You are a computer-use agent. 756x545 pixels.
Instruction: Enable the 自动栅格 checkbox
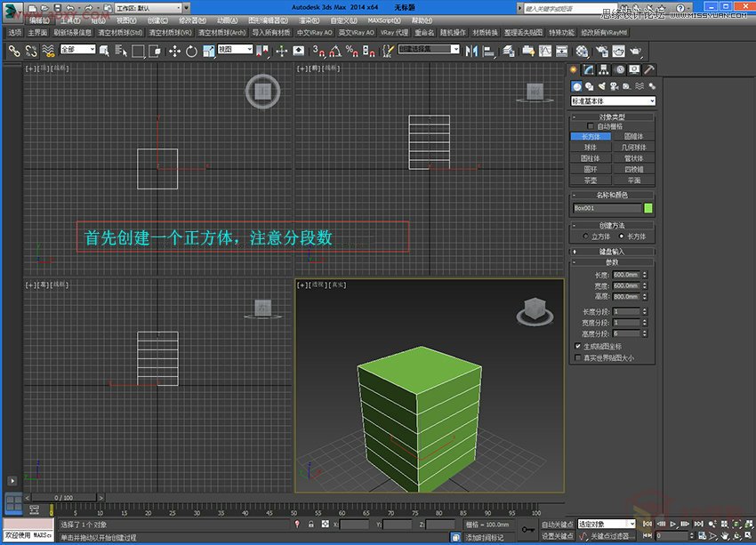tap(590, 124)
